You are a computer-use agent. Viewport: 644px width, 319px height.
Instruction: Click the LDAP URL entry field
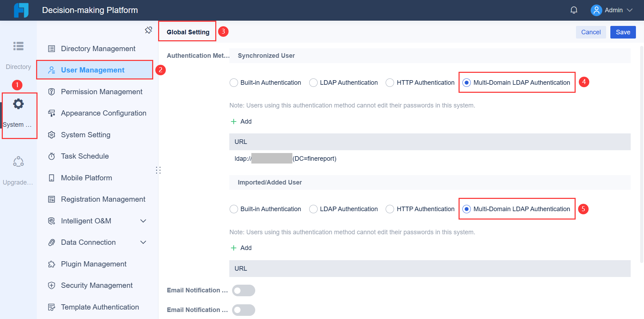coord(285,158)
